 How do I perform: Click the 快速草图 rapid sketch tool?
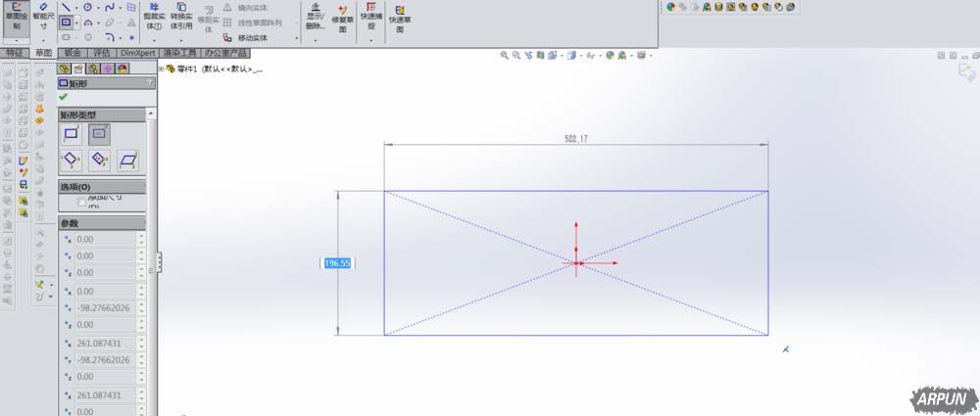(x=400, y=19)
